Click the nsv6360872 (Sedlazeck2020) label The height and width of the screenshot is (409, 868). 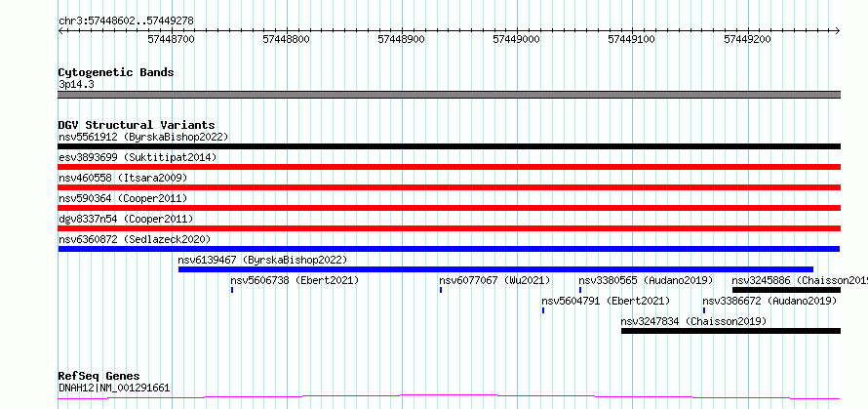click(x=135, y=239)
